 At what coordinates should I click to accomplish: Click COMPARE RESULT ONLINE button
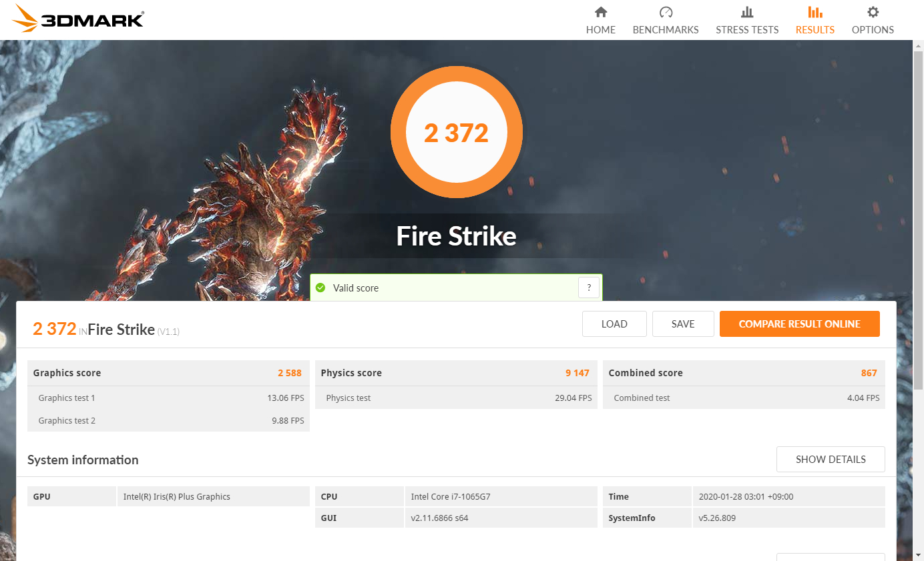[800, 324]
